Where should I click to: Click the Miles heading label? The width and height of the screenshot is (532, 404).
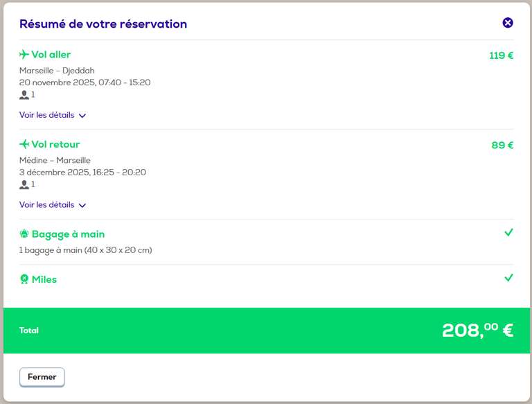[x=44, y=279]
